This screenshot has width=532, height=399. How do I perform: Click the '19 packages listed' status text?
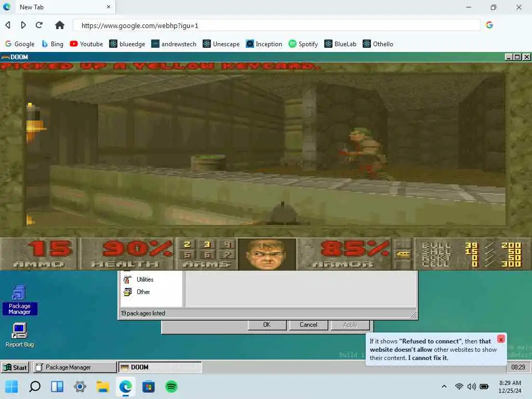coord(143,313)
